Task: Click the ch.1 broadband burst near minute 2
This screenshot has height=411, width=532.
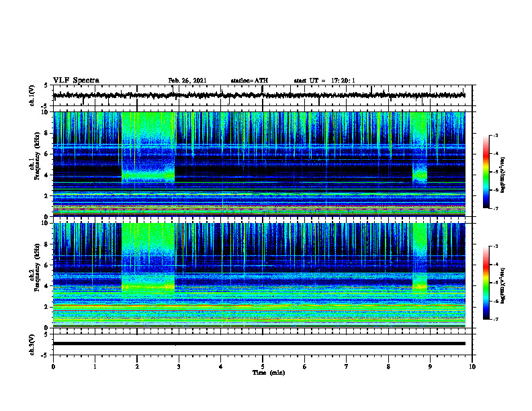Action: [x=148, y=148]
